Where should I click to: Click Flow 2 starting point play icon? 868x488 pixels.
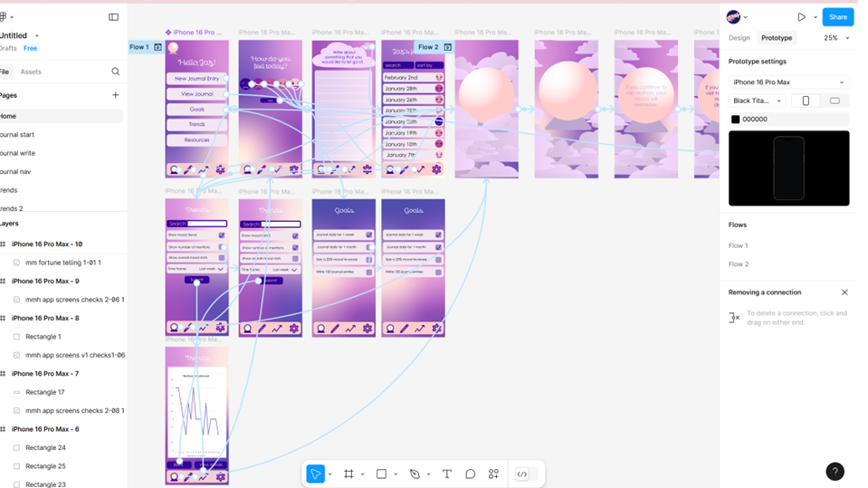coord(447,48)
